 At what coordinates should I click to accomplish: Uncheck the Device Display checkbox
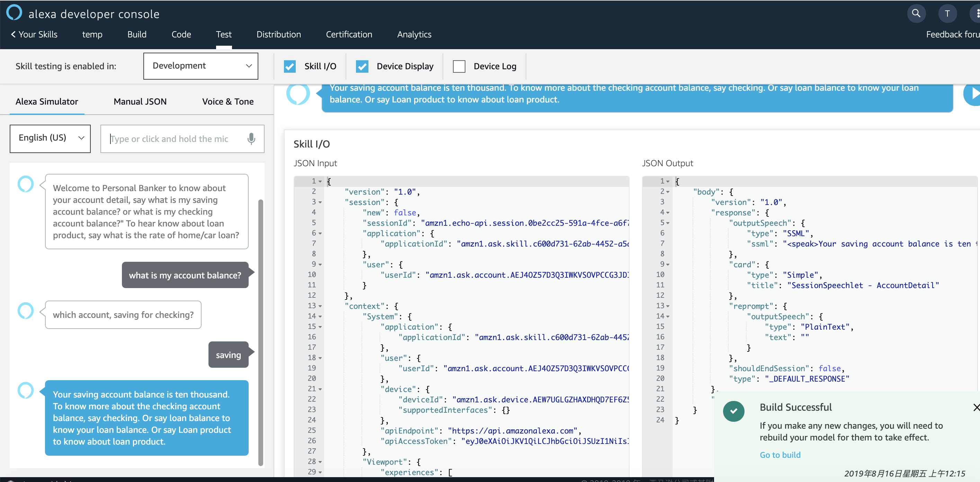(x=362, y=66)
